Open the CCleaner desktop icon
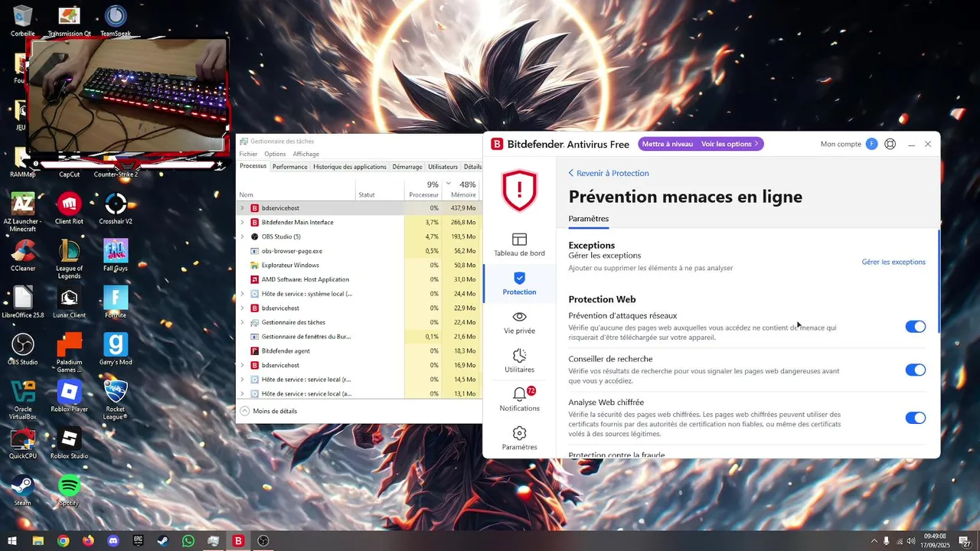This screenshot has width=980, height=551. click(x=23, y=256)
